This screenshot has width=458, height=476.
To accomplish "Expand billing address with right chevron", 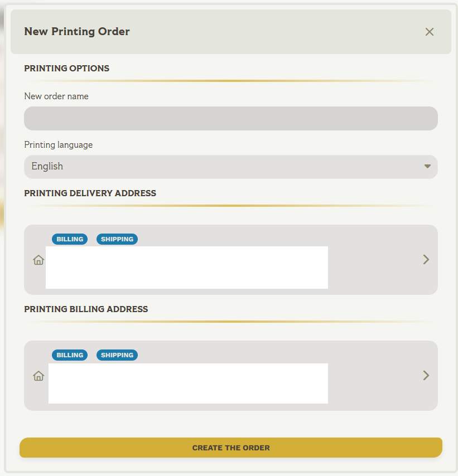I will click(x=426, y=376).
